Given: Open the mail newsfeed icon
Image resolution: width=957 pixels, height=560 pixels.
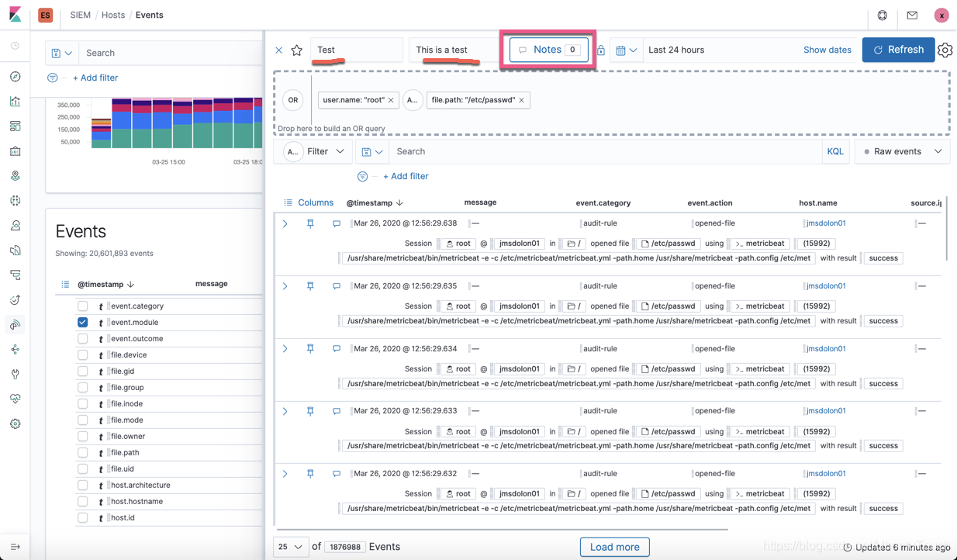Looking at the screenshot, I should pos(912,15).
